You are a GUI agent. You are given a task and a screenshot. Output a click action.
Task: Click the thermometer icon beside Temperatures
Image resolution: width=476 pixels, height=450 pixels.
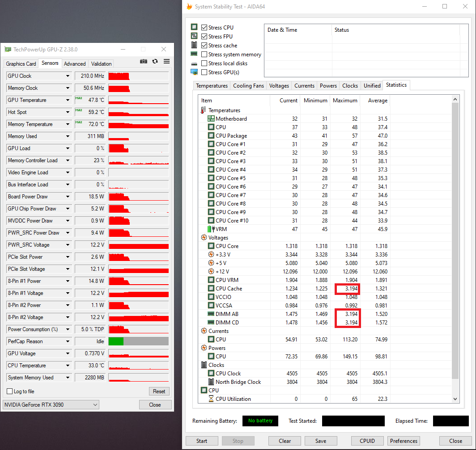[x=204, y=110]
